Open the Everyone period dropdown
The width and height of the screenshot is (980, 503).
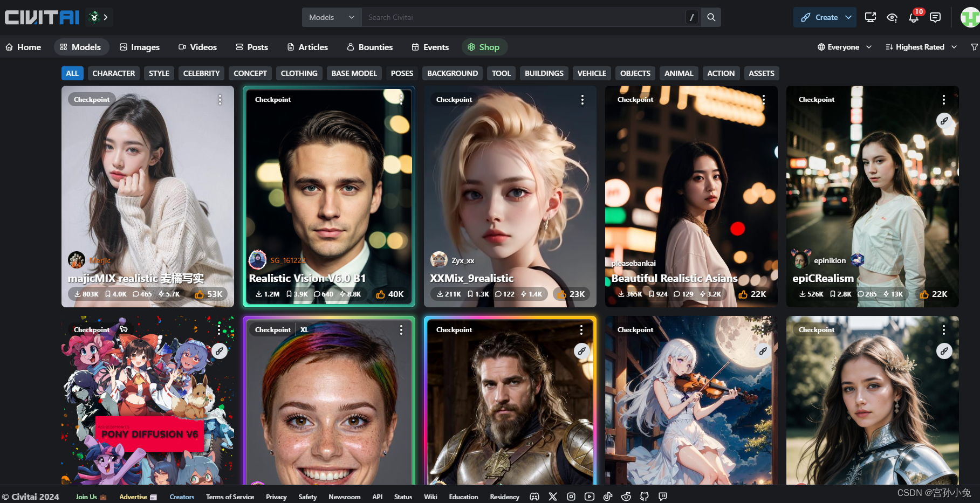(x=845, y=47)
